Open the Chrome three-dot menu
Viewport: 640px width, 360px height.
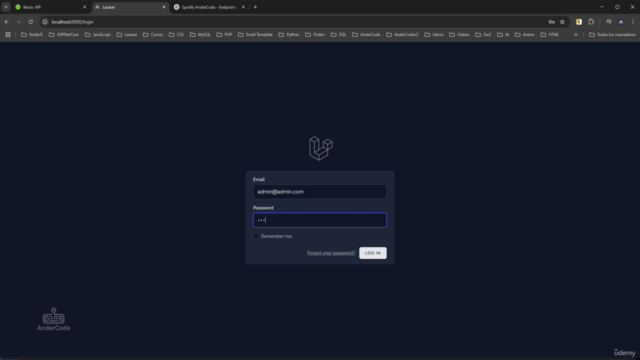(x=633, y=22)
